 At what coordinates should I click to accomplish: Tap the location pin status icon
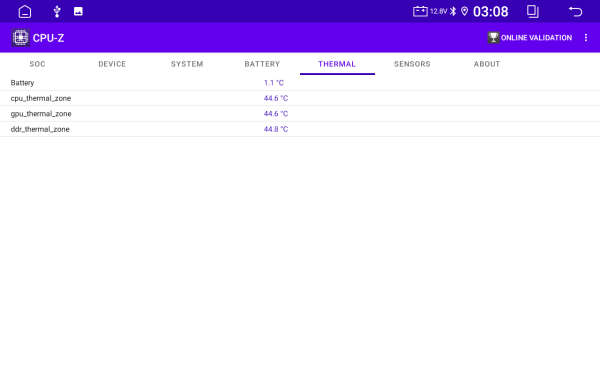pyautogui.click(x=464, y=11)
